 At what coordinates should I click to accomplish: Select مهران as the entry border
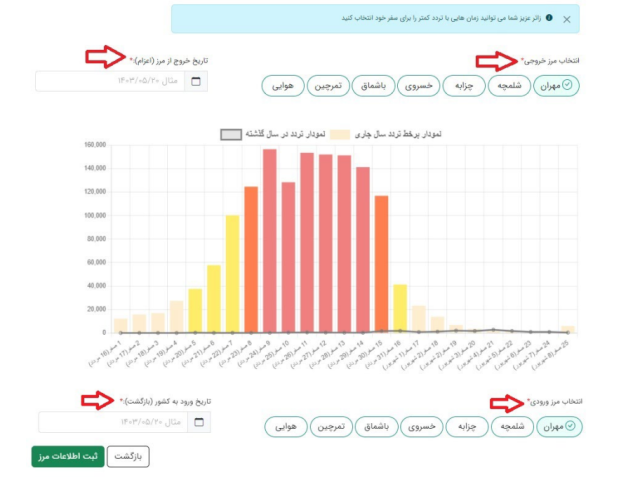coord(558,427)
